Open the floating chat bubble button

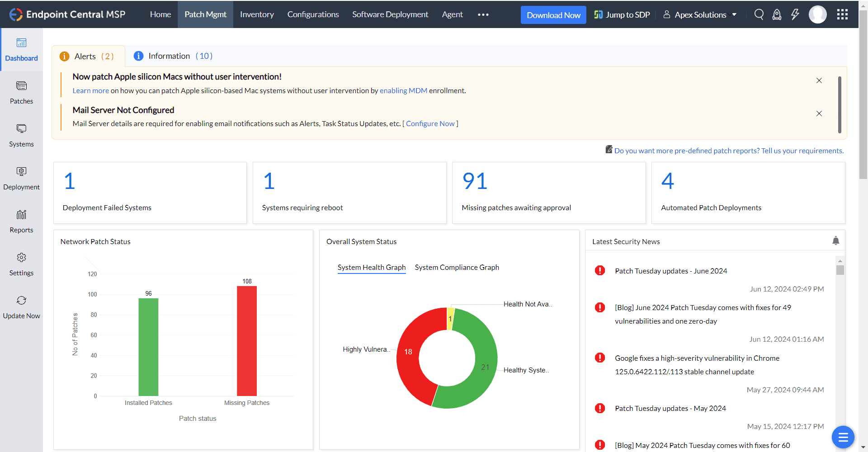click(x=843, y=437)
